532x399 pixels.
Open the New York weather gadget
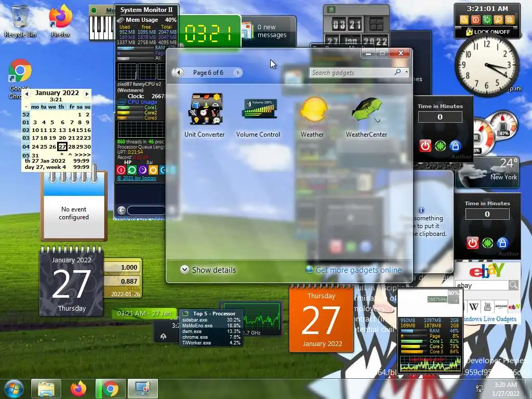click(487, 172)
